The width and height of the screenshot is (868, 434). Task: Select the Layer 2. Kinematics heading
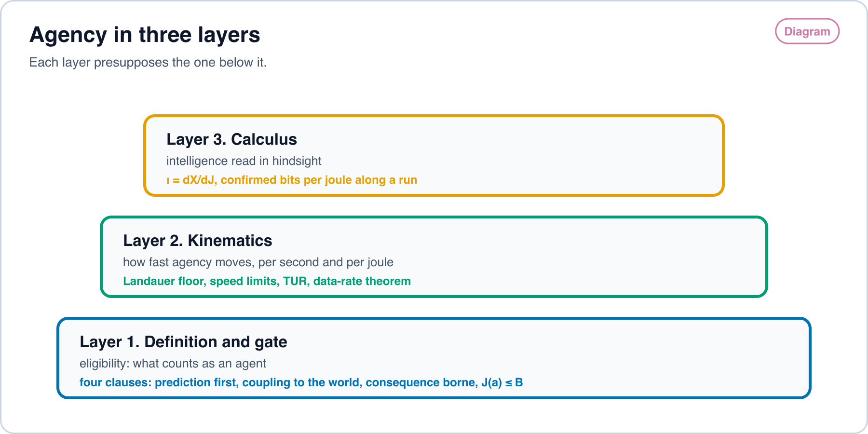click(x=198, y=241)
